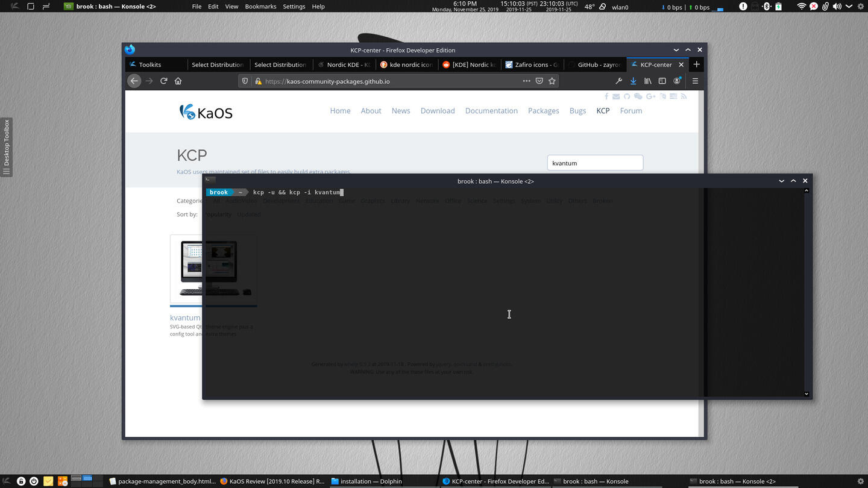
Task: Open the calculator launcher in panel
Action: tap(62, 481)
